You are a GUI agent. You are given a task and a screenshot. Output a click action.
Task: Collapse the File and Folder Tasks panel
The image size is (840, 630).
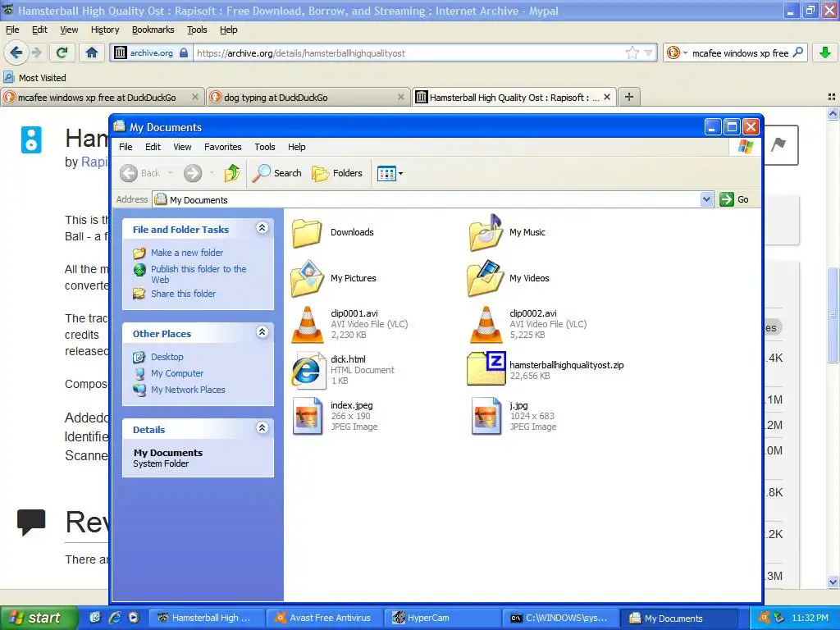coord(262,228)
